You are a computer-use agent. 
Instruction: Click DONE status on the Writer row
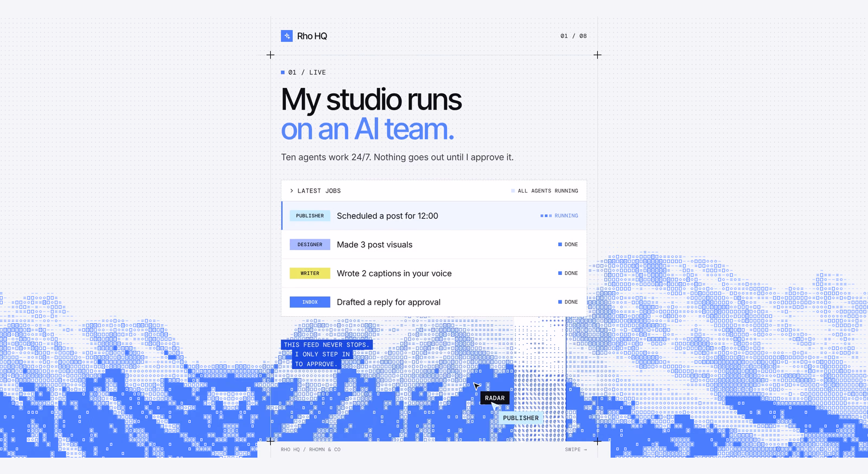(568, 273)
